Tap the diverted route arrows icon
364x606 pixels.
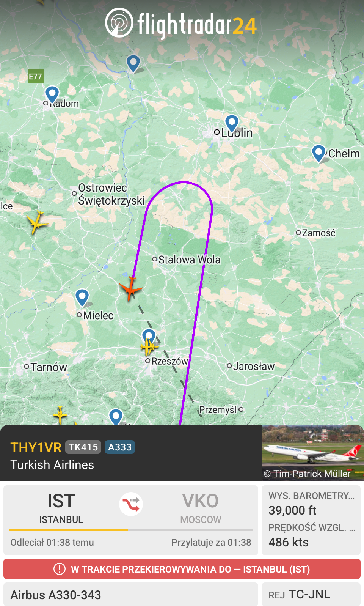[x=131, y=504]
